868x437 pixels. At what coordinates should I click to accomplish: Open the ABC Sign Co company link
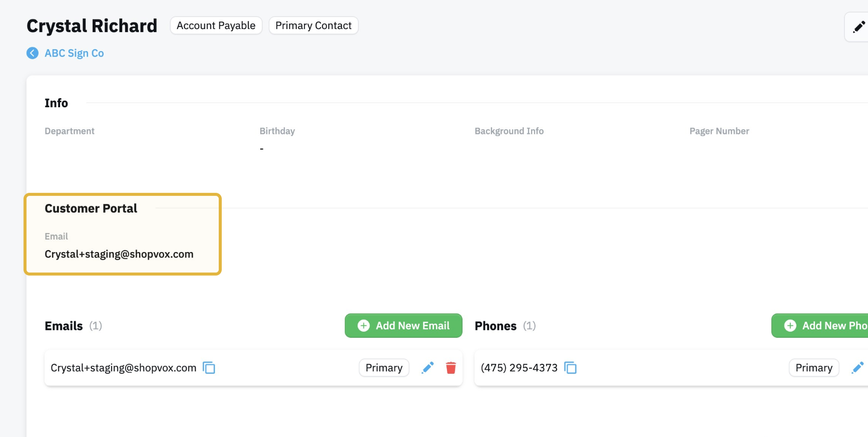tap(74, 53)
